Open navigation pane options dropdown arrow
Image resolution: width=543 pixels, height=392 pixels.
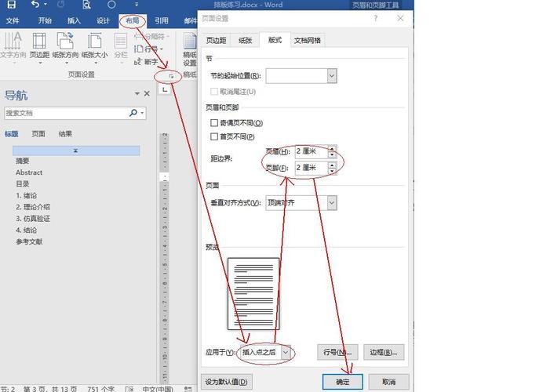pyautogui.click(x=137, y=94)
